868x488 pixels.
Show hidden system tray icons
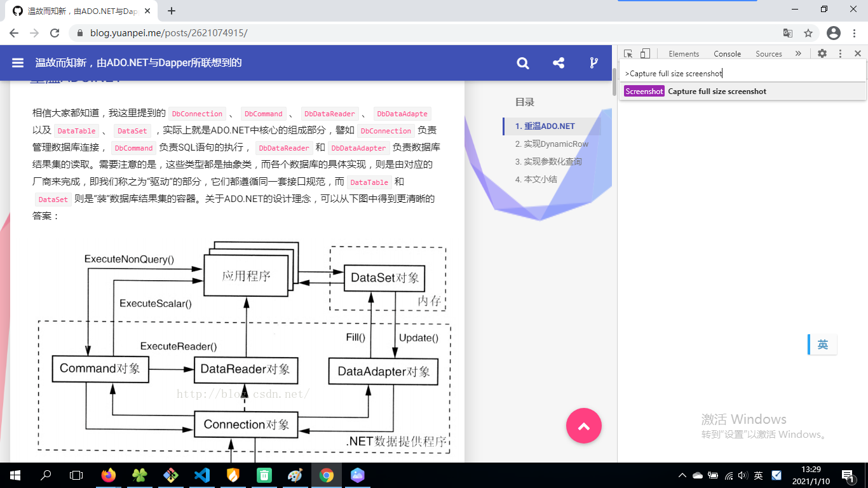point(682,475)
